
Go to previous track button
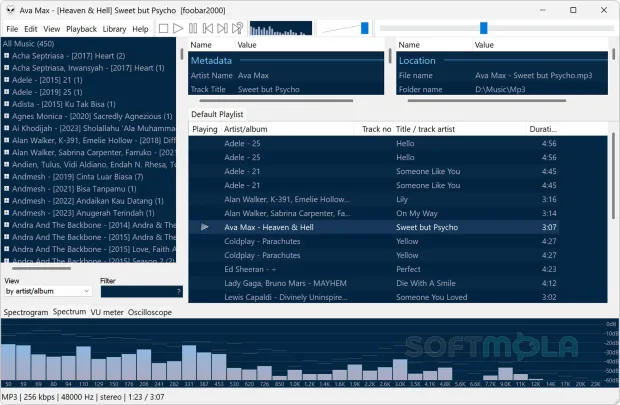tap(208, 28)
